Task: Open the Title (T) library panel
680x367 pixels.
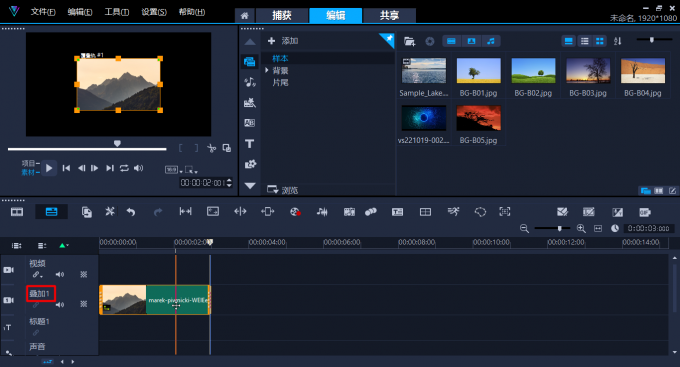Action: click(x=249, y=144)
